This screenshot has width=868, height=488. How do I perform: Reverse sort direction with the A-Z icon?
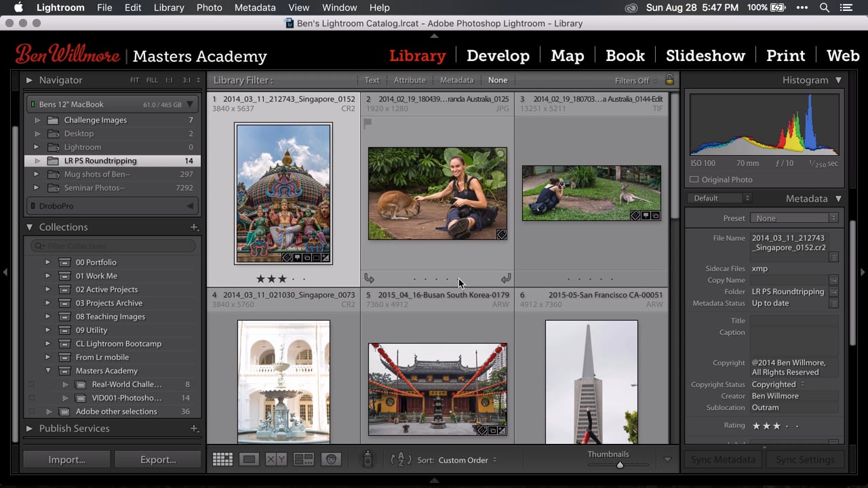coord(401,460)
